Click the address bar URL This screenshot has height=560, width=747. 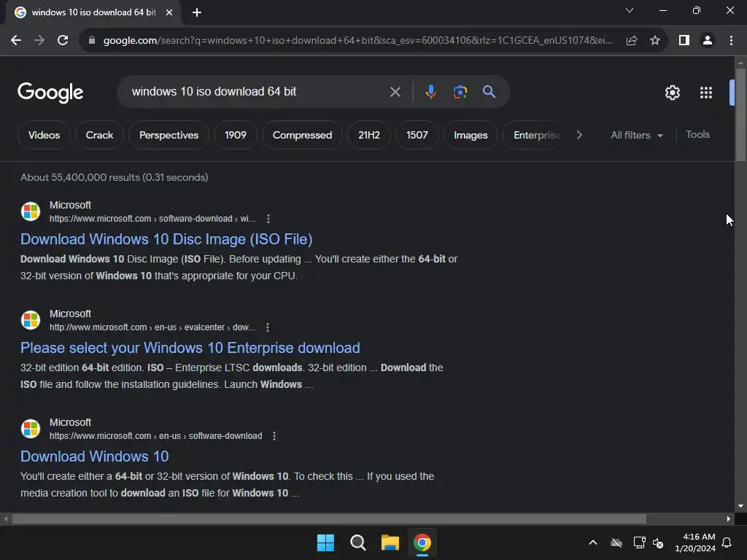point(357,41)
